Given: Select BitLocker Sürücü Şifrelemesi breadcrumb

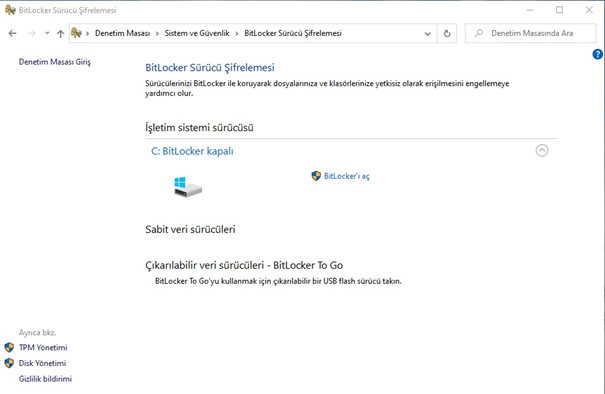Looking at the screenshot, I should click(293, 34).
